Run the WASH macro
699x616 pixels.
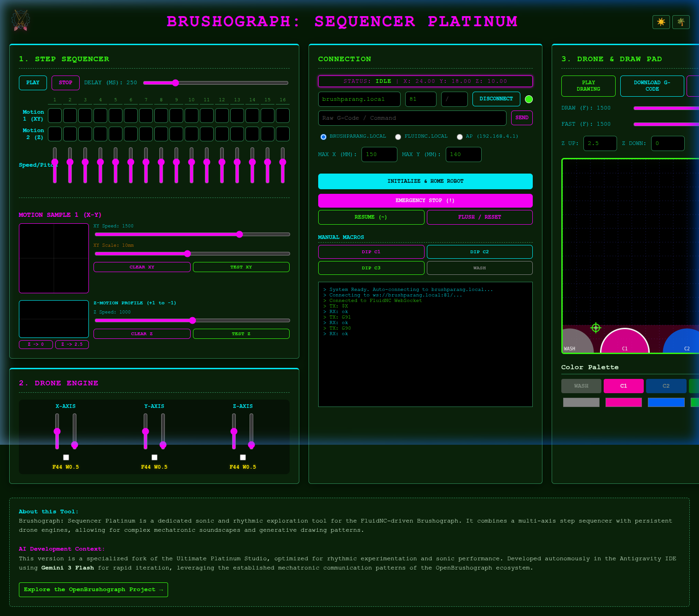(x=479, y=268)
